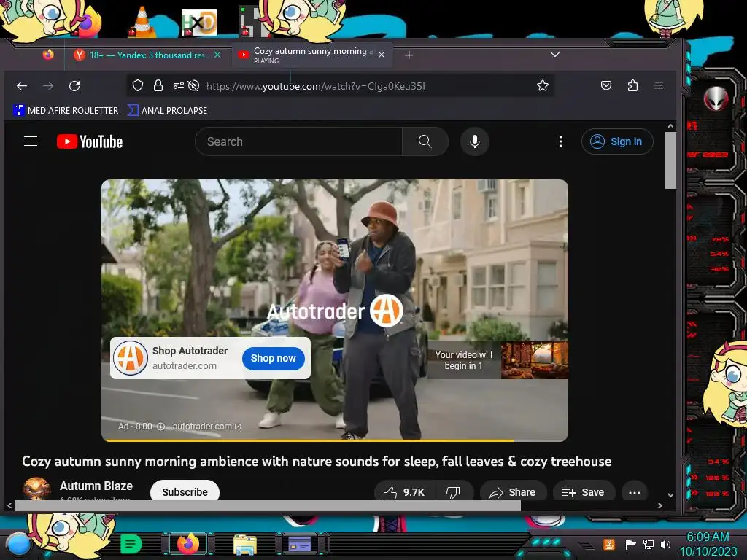Go to the YouTube home logo
Viewport: 747px width, 560px height.
coord(90,141)
